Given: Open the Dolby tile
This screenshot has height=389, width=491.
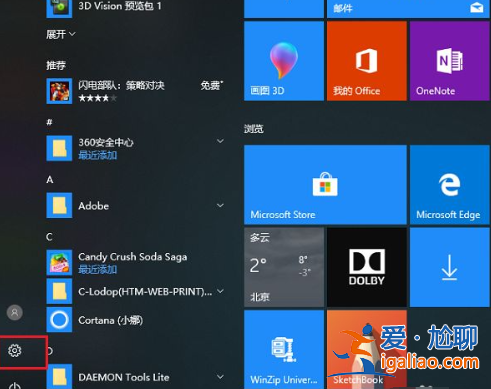Looking at the screenshot, I should click(x=367, y=267).
